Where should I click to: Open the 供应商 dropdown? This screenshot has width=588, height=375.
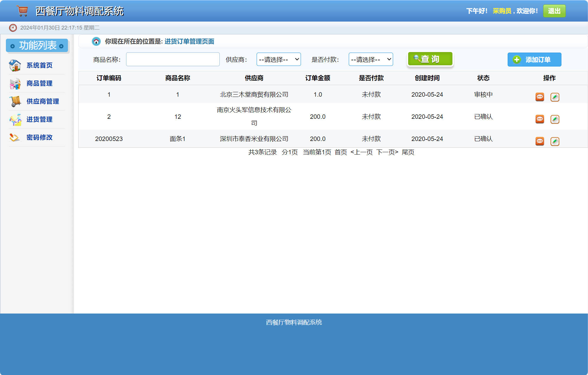pos(278,59)
